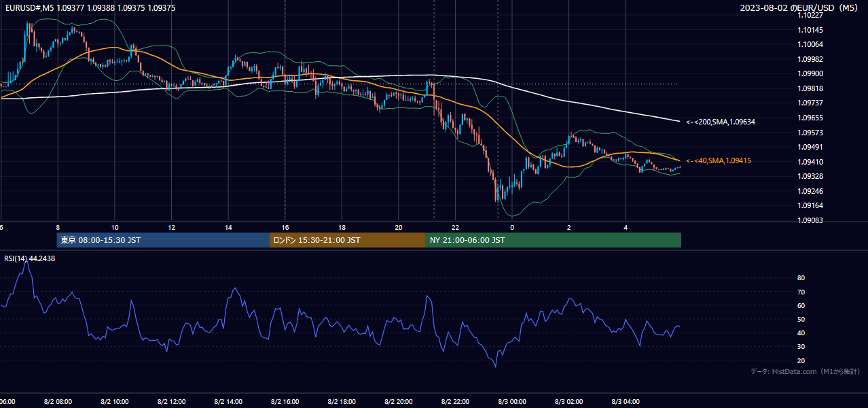This screenshot has height=408, width=868.
Task: Click price level 1.09246 on axis
Action: [810, 191]
